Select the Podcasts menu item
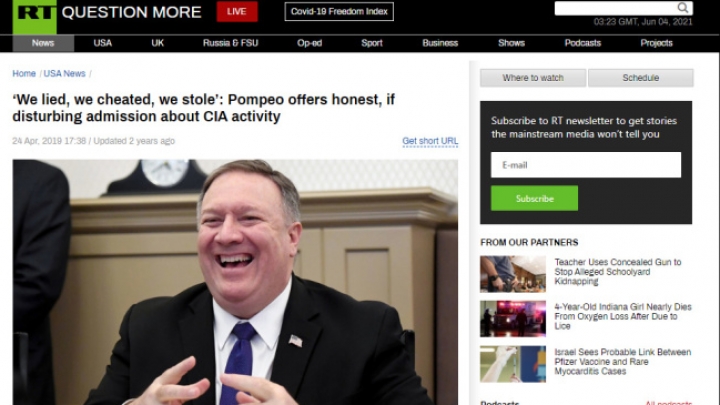Image resolution: width=720 pixels, height=405 pixels. tap(583, 43)
